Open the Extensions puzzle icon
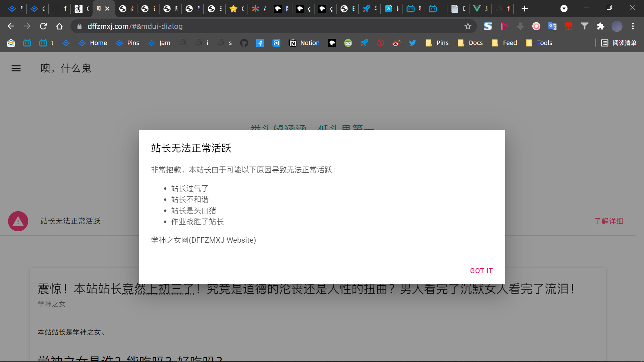 coord(600,26)
